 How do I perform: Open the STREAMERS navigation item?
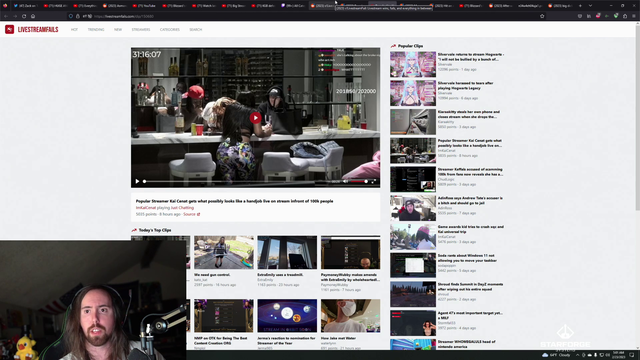(x=141, y=30)
